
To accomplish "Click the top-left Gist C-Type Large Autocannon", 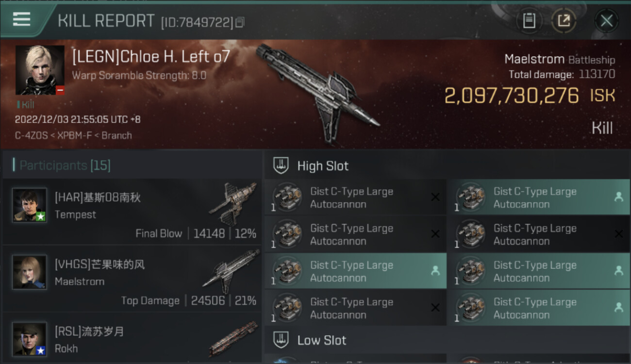I will (355, 197).
